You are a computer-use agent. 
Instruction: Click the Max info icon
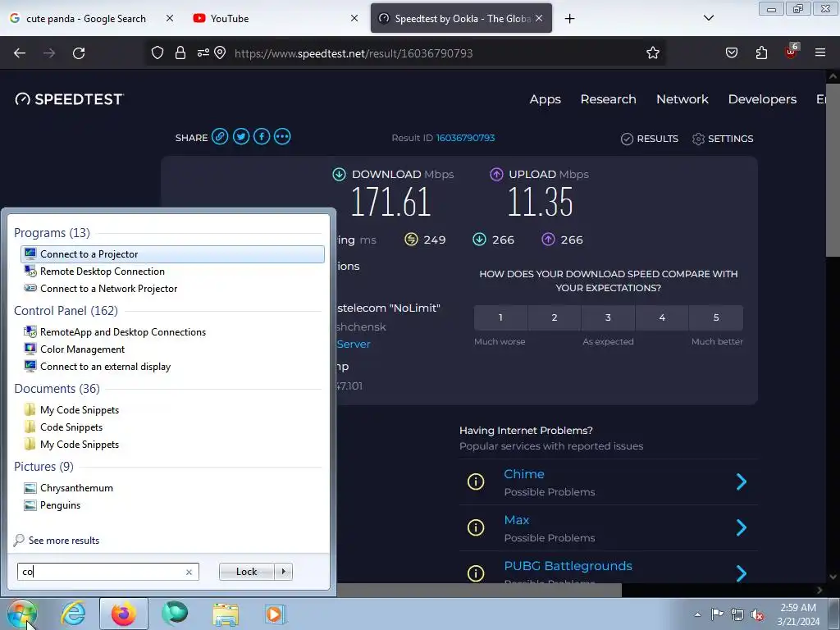click(x=476, y=527)
